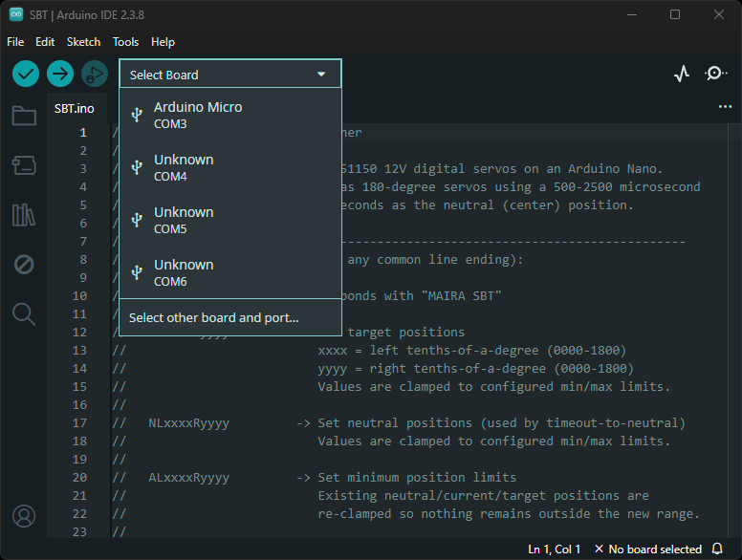
Task: Start debugging with the Debug icon
Action: coord(94,74)
